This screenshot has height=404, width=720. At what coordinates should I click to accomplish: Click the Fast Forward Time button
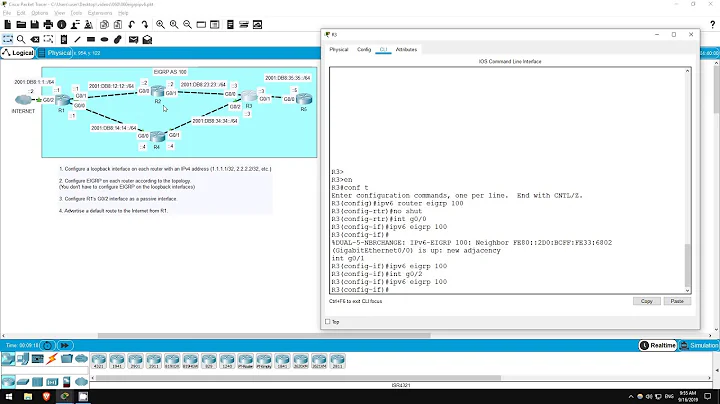[x=65, y=345]
